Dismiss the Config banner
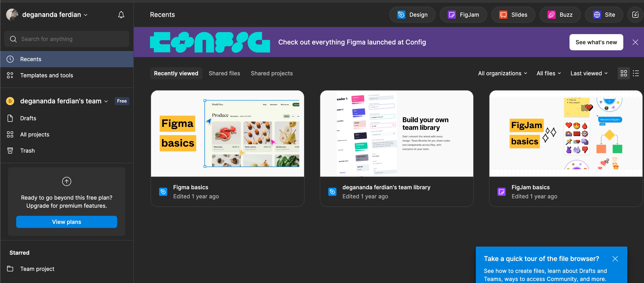644x283 pixels. pos(635,42)
